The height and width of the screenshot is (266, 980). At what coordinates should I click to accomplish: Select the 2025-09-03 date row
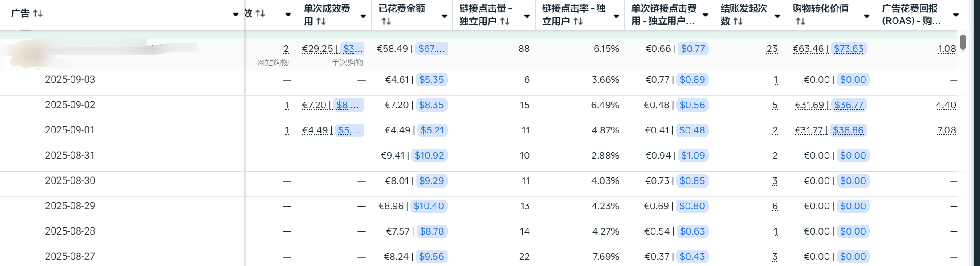coord(70,80)
